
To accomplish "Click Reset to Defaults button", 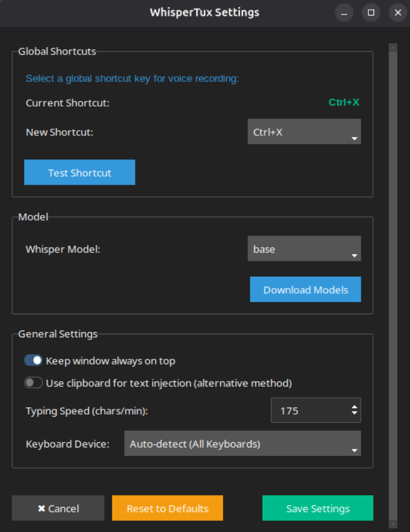I will click(x=167, y=508).
